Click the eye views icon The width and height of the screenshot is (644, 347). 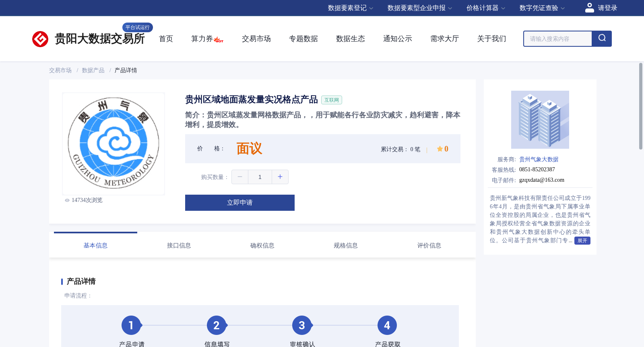point(67,200)
